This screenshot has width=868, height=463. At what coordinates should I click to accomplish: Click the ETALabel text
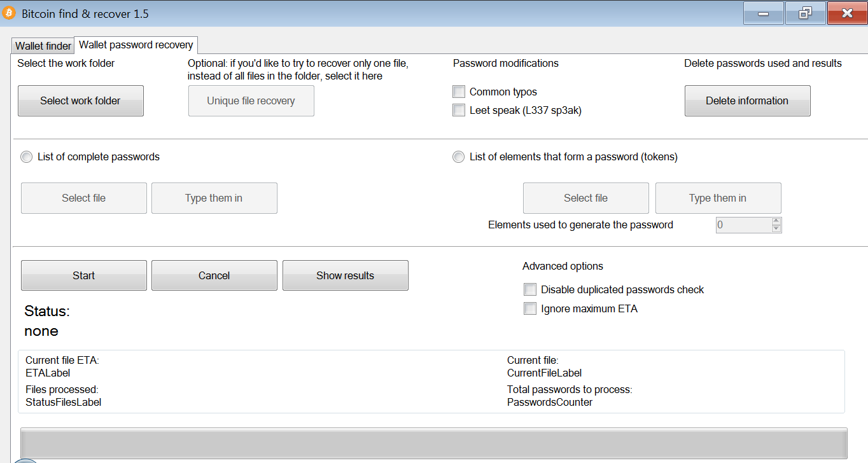[48, 373]
